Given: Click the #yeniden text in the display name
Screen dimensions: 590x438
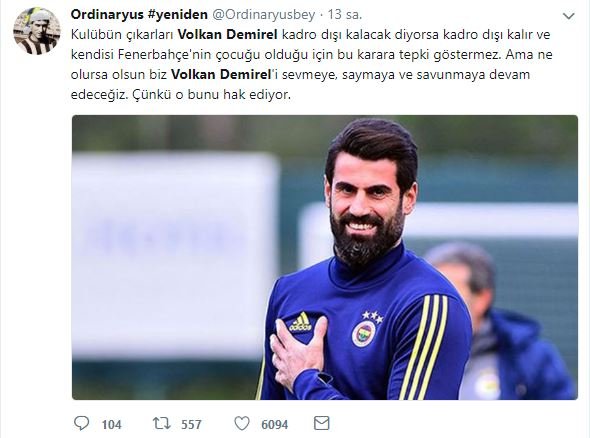Looking at the screenshot, I should [177, 15].
